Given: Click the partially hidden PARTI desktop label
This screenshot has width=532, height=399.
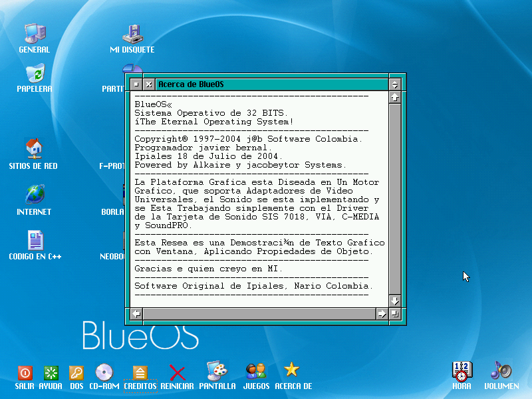Looking at the screenshot, I should [113, 89].
